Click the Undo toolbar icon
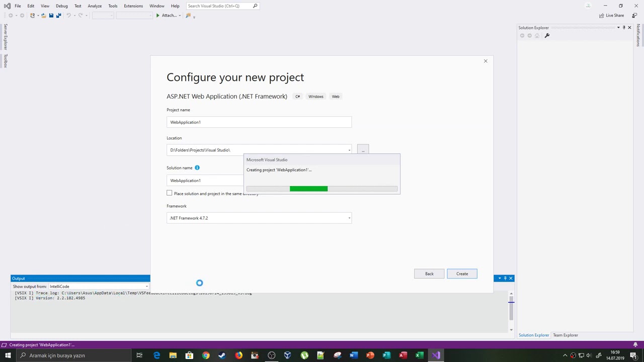644x362 pixels. (68, 16)
